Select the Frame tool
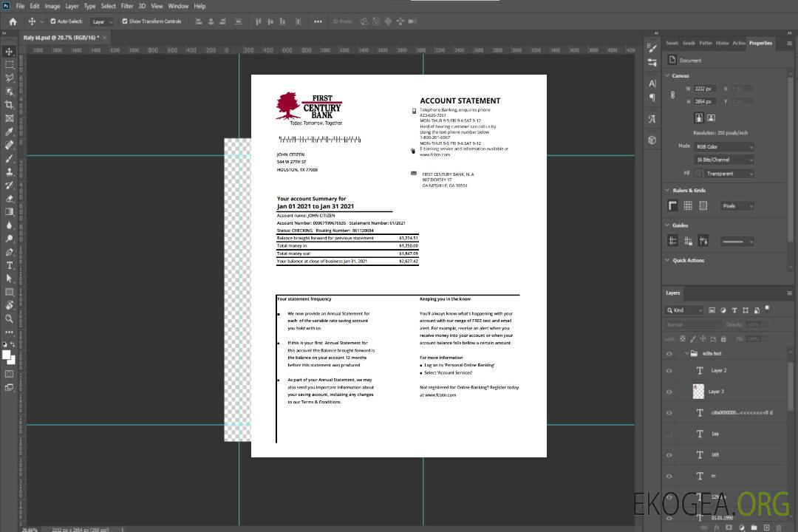 [x=9, y=118]
